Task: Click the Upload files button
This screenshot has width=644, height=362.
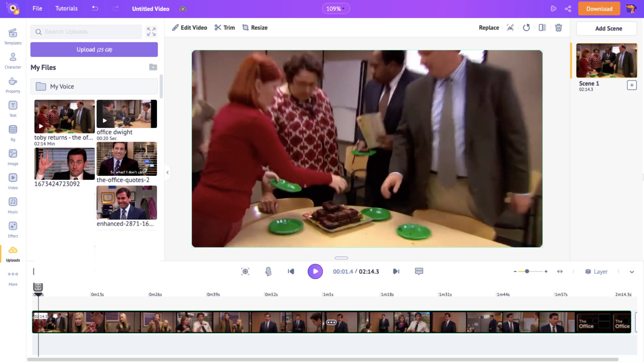Action: (94, 50)
